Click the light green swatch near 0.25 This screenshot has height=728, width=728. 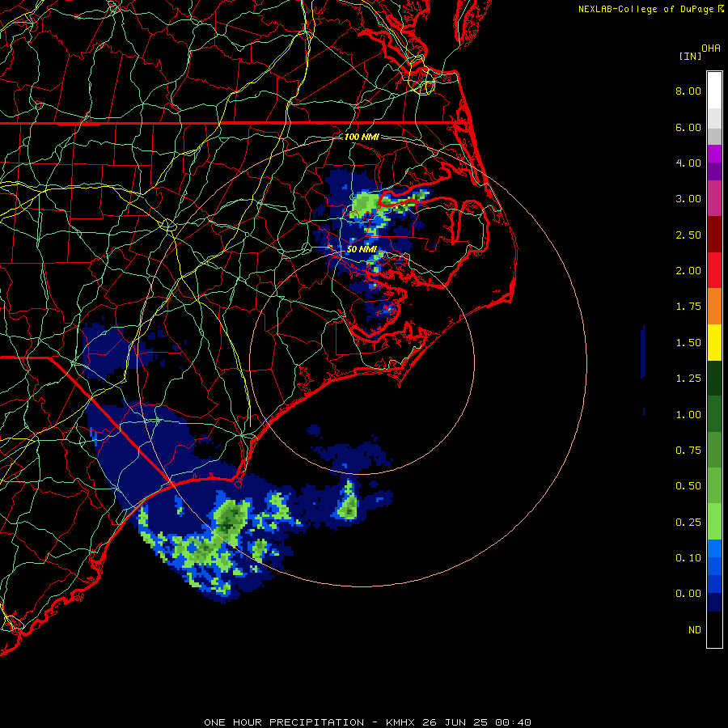pyautogui.click(x=714, y=522)
